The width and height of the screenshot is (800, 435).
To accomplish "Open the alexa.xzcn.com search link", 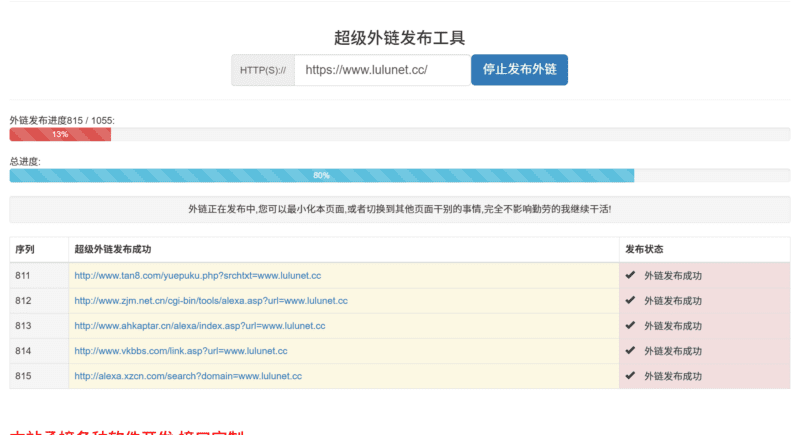I will (x=188, y=376).
